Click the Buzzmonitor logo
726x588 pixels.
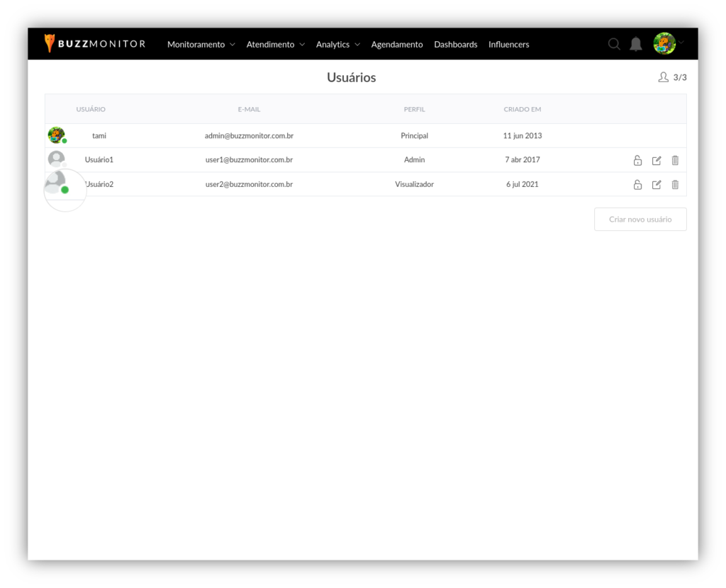tap(95, 44)
